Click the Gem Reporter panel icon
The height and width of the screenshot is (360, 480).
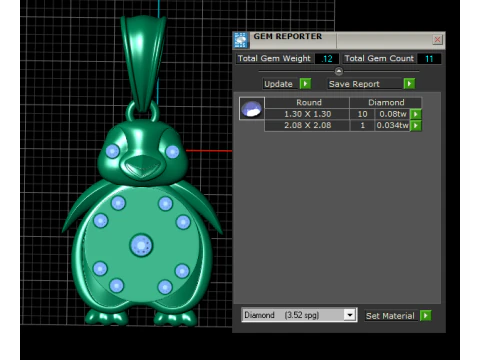(240, 40)
